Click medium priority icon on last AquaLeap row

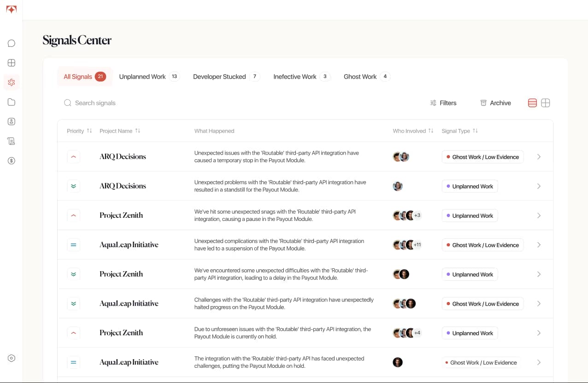(x=73, y=362)
